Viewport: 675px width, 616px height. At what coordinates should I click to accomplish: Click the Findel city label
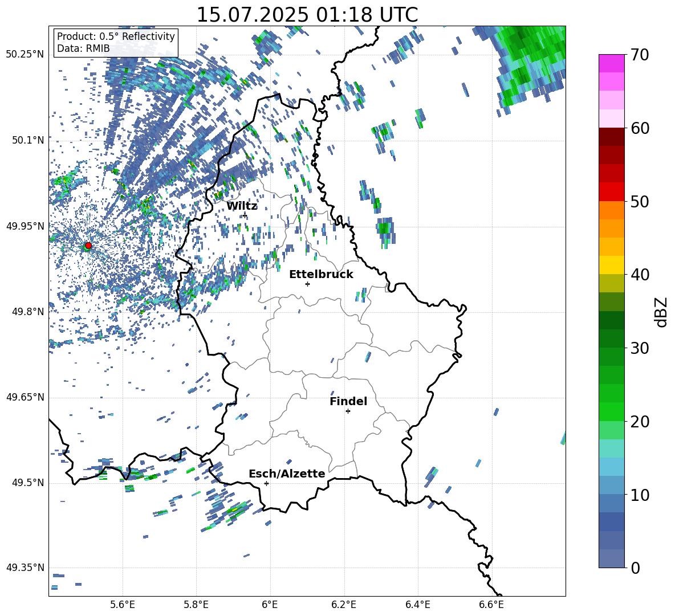click(x=348, y=401)
